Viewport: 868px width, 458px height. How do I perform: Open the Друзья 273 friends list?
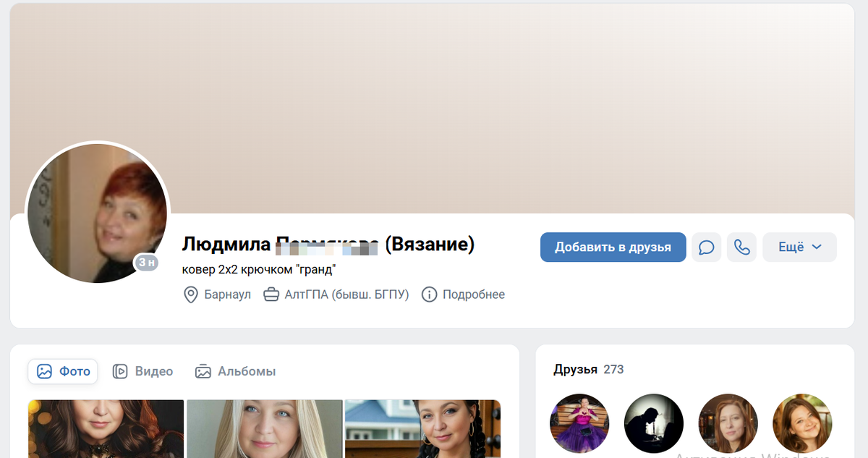coord(588,370)
